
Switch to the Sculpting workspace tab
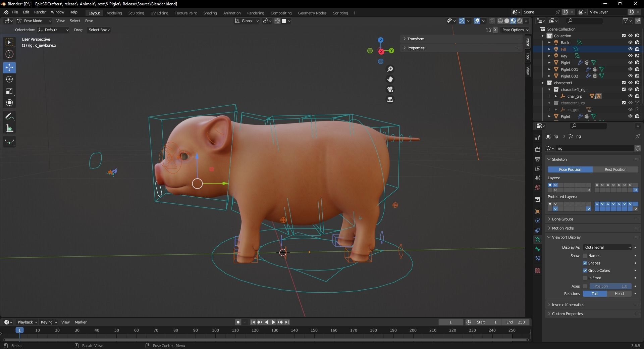click(x=136, y=13)
